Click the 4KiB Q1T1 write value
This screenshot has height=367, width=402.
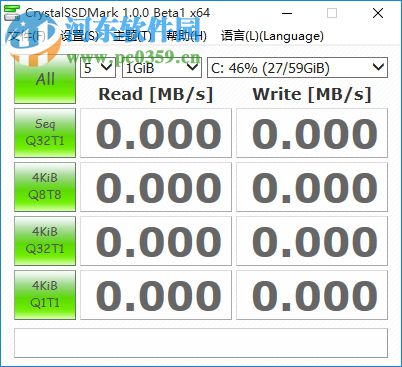point(312,295)
